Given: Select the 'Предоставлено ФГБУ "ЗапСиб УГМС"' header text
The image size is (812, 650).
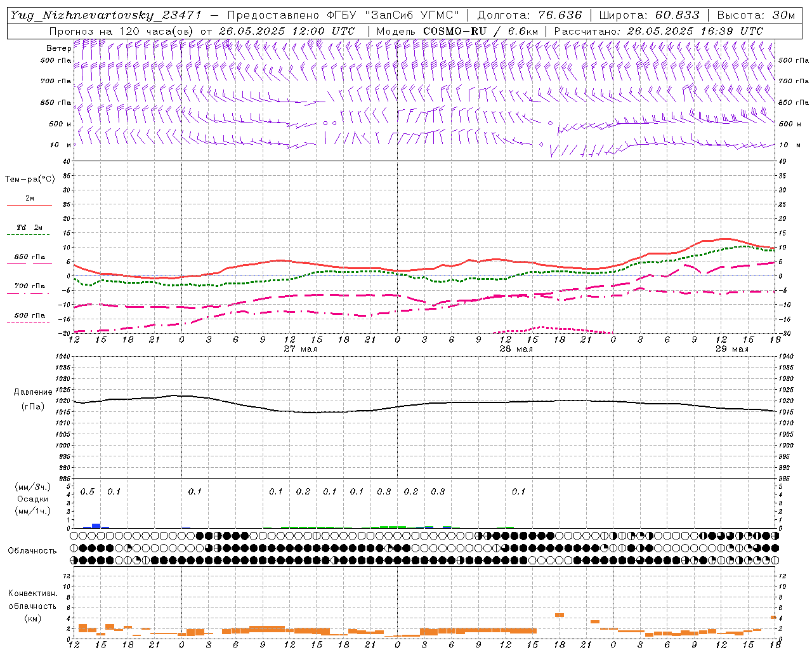Looking at the screenshot, I should (343, 15).
